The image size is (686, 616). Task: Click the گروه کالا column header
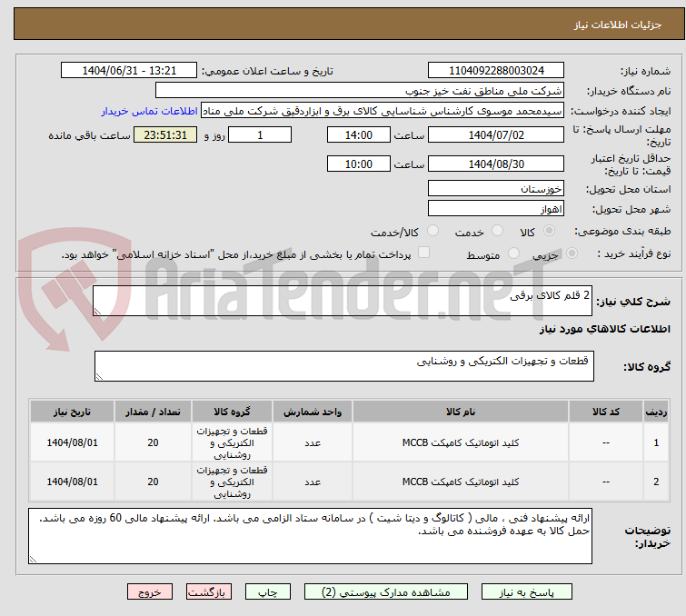click(232, 412)
